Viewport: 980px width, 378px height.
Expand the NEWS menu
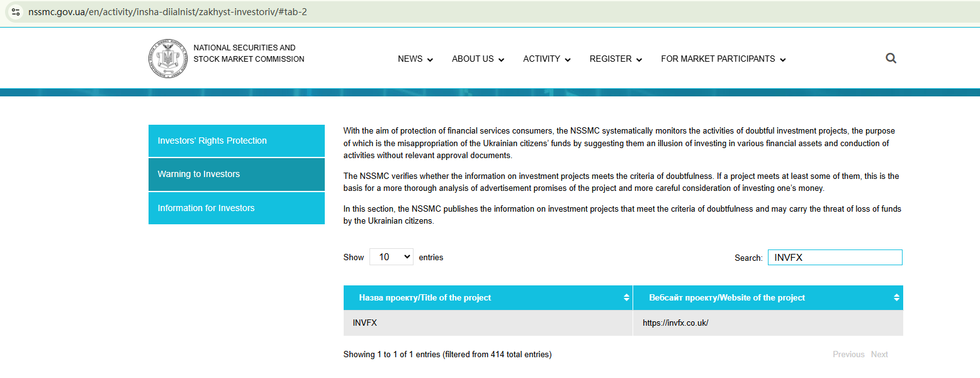pyautogui.click(x=415, y=59)
